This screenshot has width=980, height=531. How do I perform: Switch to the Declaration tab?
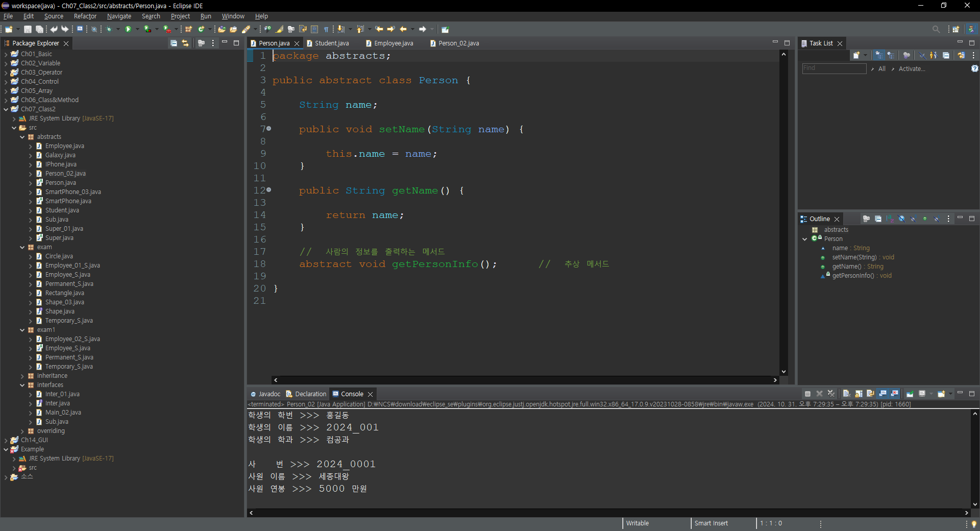(306, 394)
